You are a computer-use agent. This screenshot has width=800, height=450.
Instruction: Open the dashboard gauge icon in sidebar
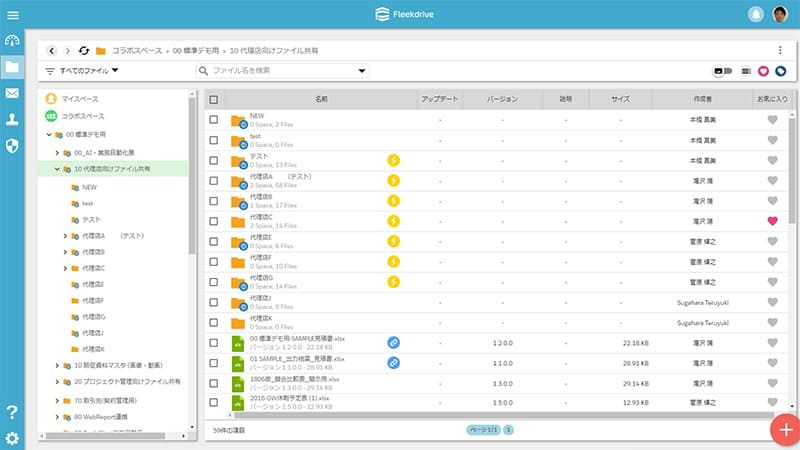[12, 41]
